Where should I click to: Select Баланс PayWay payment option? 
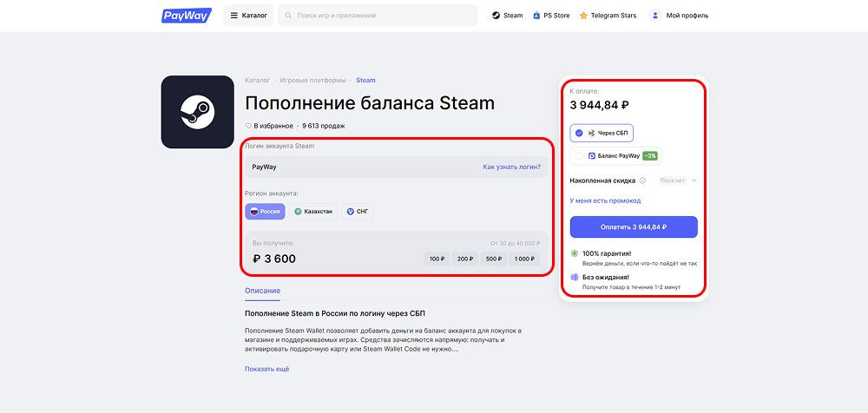pos(616,156)
